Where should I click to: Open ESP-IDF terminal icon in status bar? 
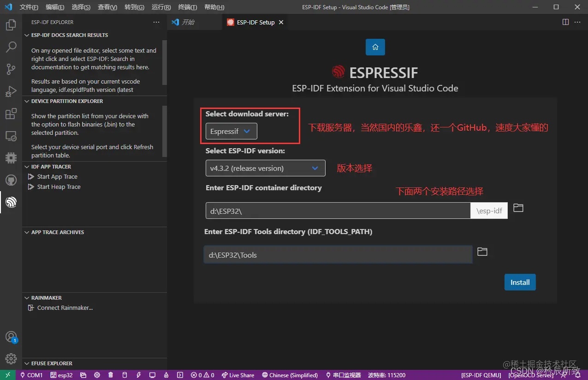180,375
